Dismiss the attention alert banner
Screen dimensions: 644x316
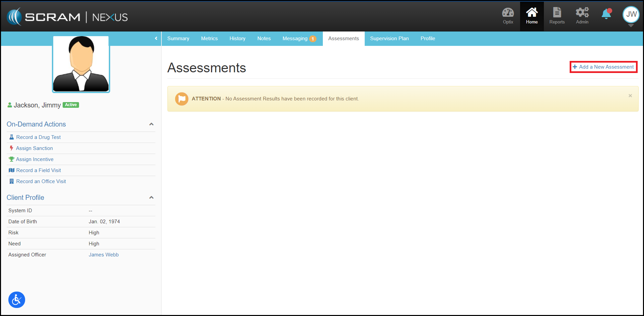(630, 96)
